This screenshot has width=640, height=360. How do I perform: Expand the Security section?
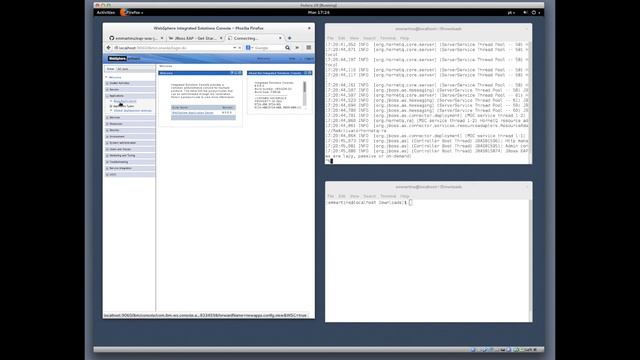pos(130,130)
